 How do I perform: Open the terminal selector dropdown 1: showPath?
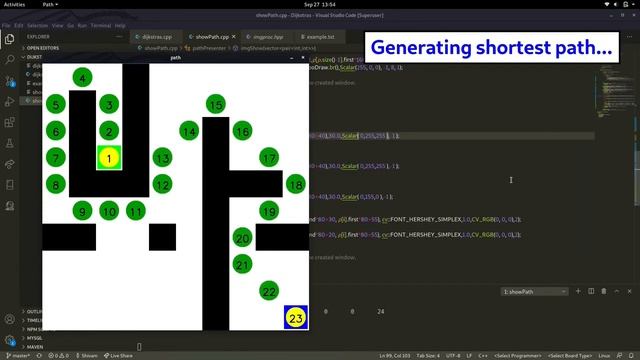[534, 291]
